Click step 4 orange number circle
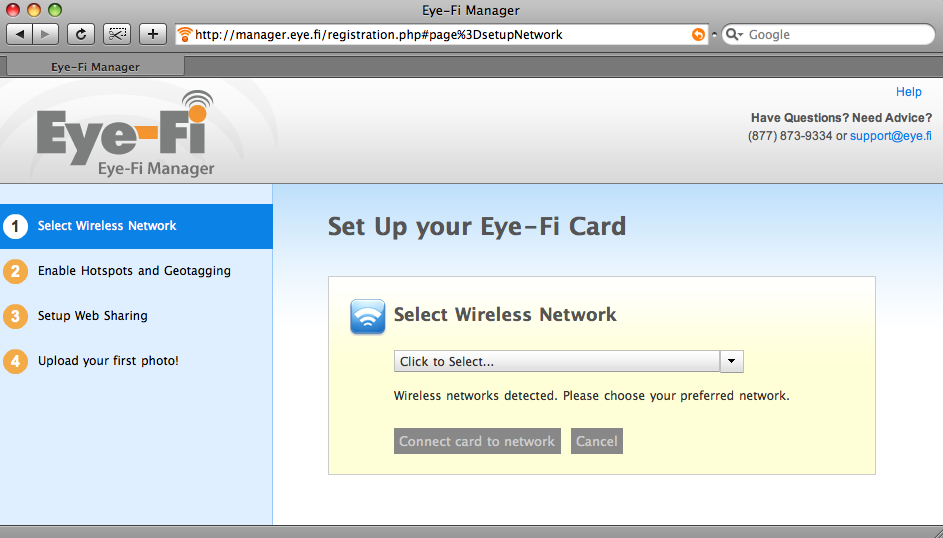This screenshot has height=538, width=943. point(16,361)
